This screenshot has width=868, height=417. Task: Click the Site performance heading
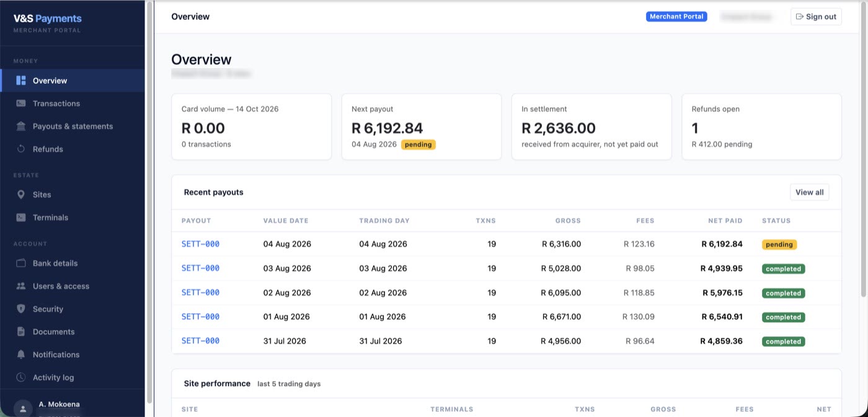217,384
